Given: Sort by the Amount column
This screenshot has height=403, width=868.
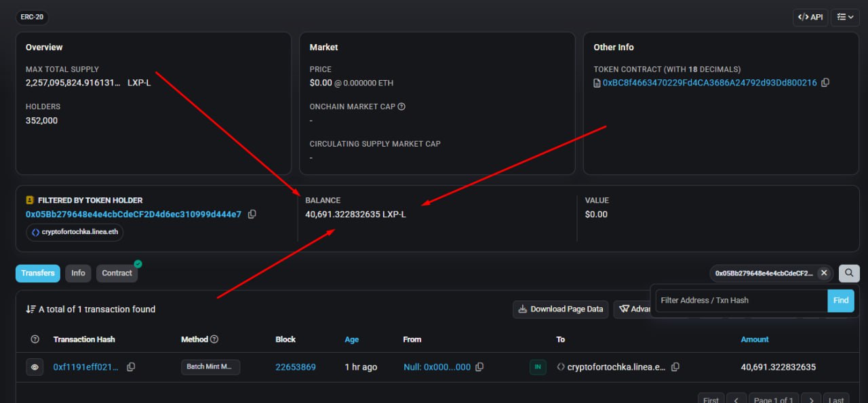Looking at the screenshot, I should point(755,339).
